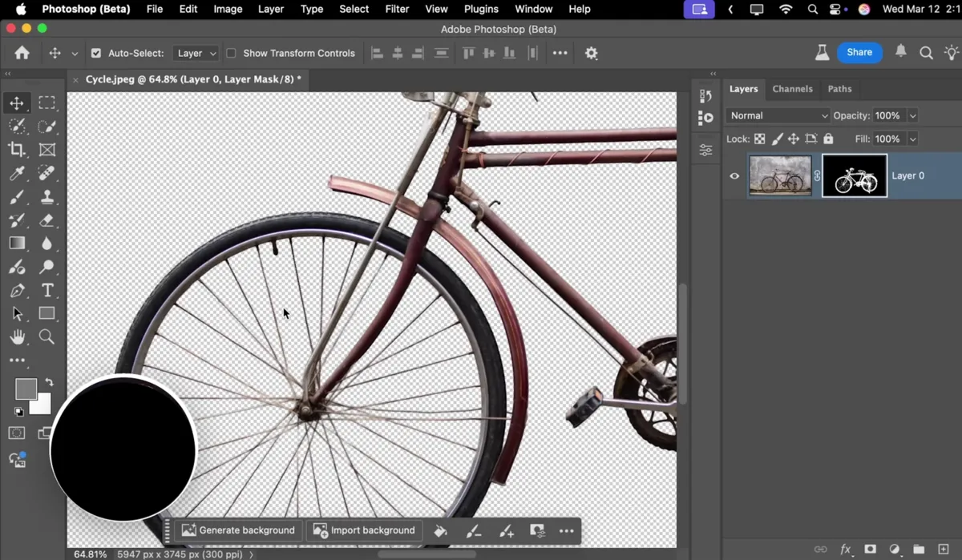
Task: Open the blending mode dropdown showing Normal
Action: 776,115
